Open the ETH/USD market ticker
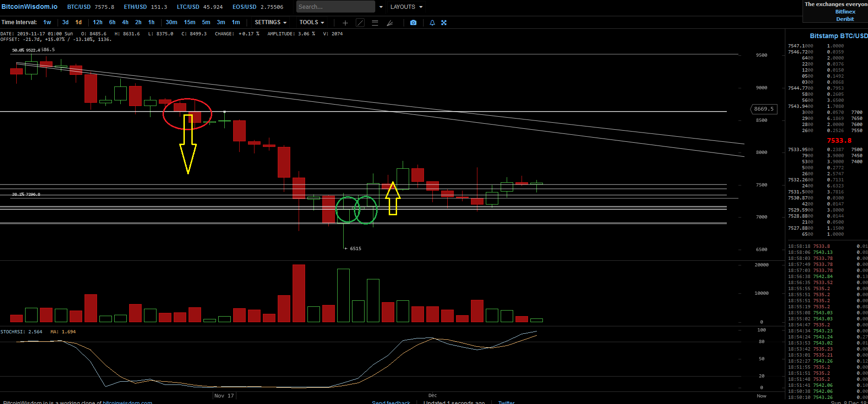This screenshot has height=404, width=868. (x=145, y=7)
